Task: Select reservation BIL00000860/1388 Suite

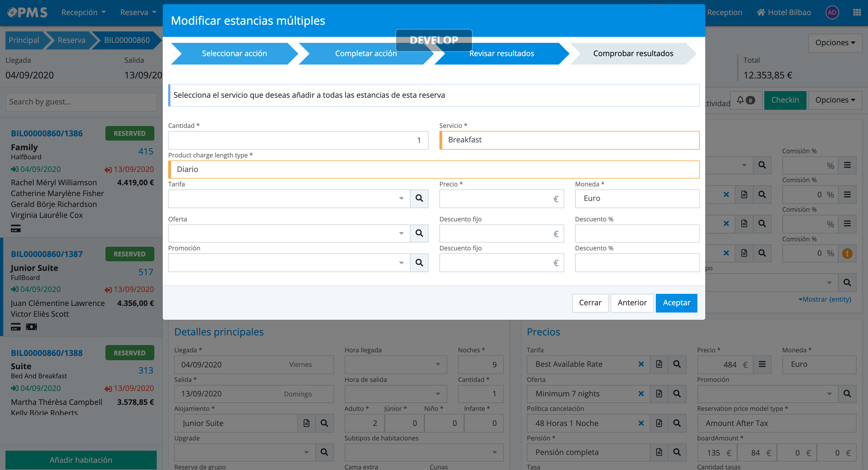Action: (46, 353)
